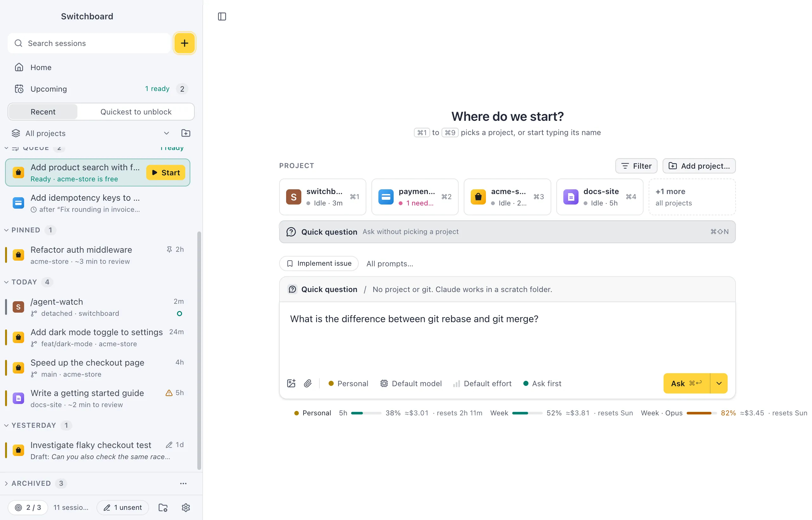Screen dimensions: 812x520
Task: Click the sidebar session list scrollbar
Action: [199, 350]
